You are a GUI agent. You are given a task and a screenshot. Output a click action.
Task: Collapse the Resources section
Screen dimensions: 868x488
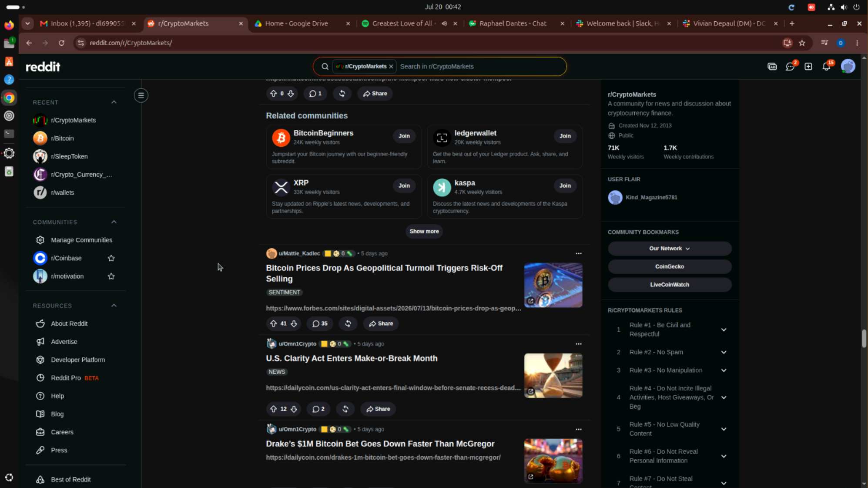[x=114, y=306]
